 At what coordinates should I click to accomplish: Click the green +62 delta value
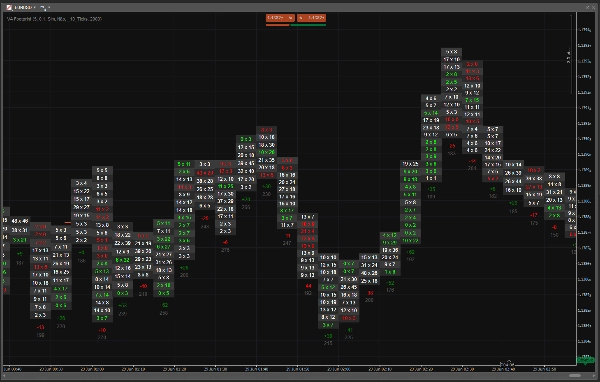pyautogui.click(x=410, y=252)
